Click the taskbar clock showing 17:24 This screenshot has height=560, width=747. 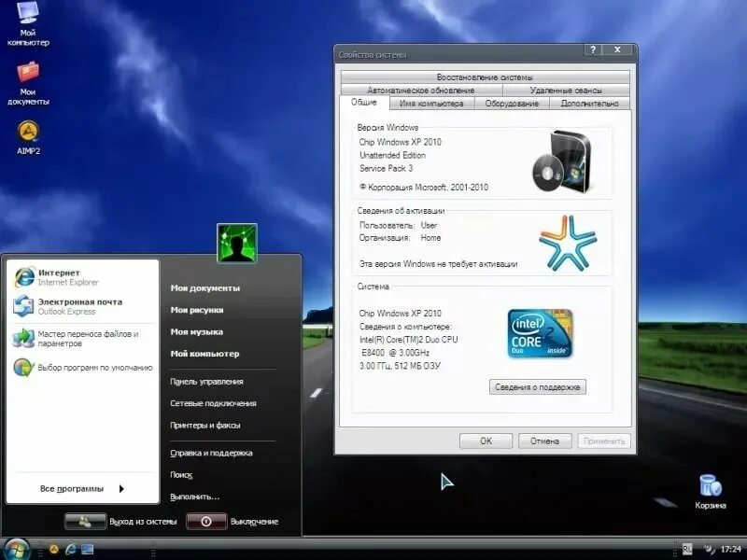731,549
